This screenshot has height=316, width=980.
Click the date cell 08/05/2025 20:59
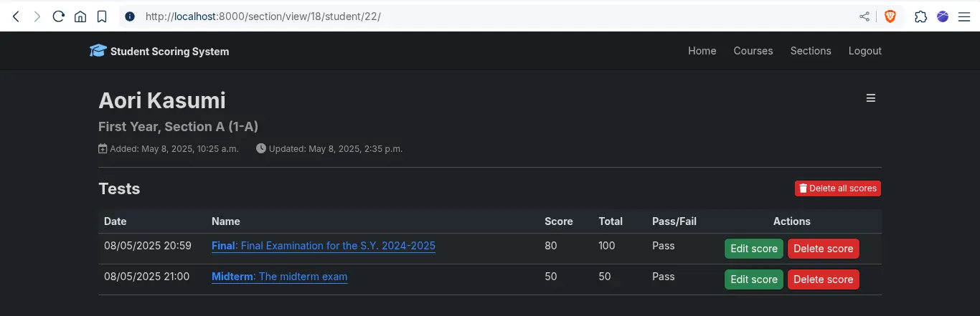click(148, 246)
